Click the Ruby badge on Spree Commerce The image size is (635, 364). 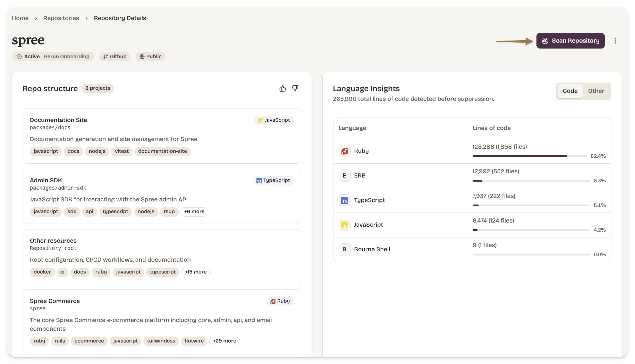[x=280, y=301]
